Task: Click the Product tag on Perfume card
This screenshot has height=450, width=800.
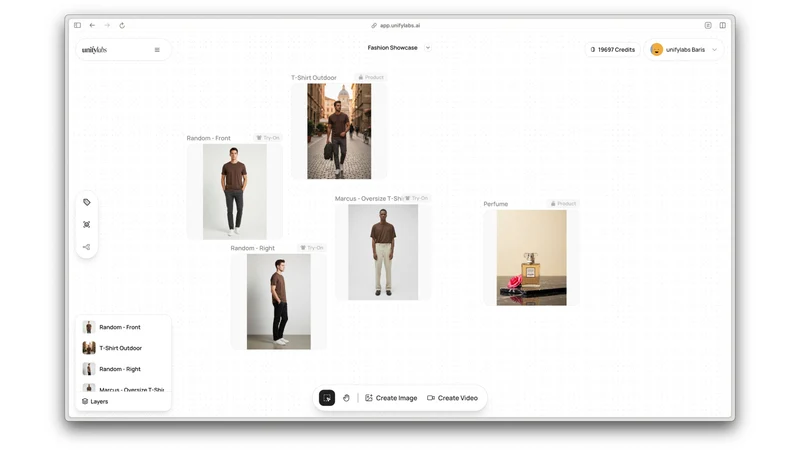Action: 563,204
